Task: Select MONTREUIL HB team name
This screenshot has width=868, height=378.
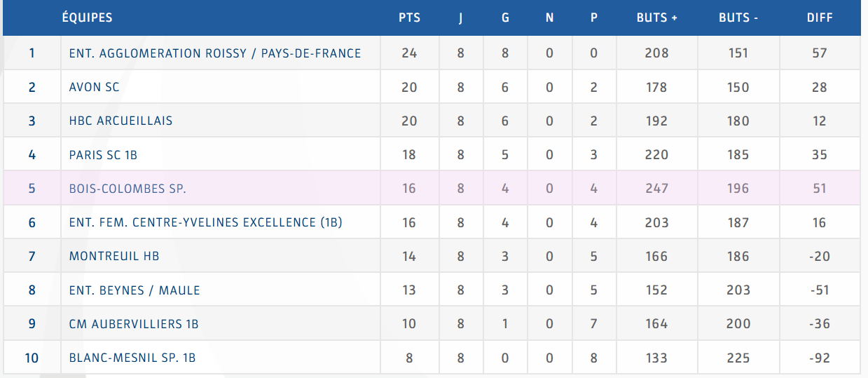Action: pos(114,257)
